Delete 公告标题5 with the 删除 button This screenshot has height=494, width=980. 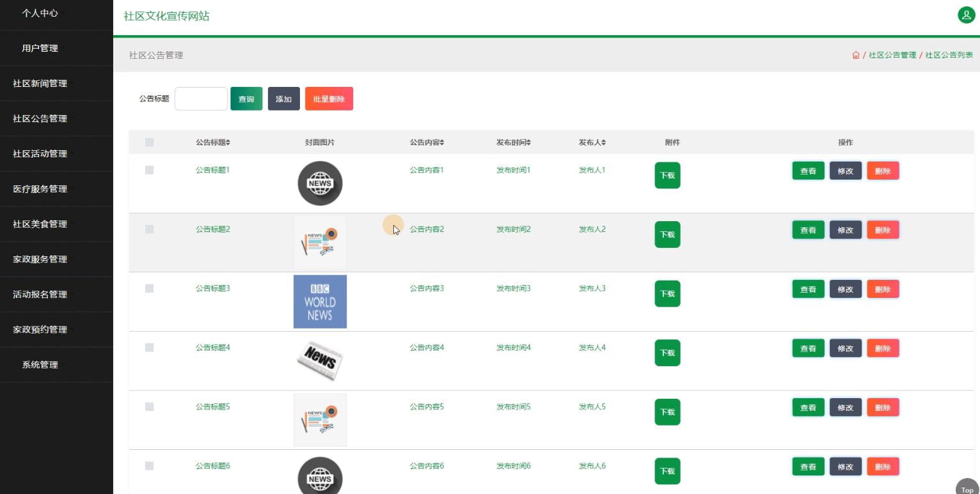(x=883, y=407)
